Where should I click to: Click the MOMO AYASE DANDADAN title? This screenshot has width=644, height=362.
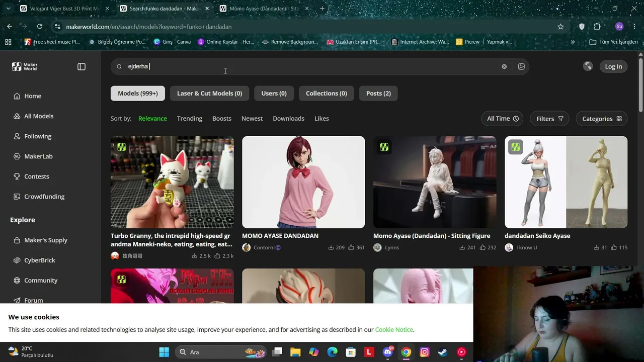[280, 236]
